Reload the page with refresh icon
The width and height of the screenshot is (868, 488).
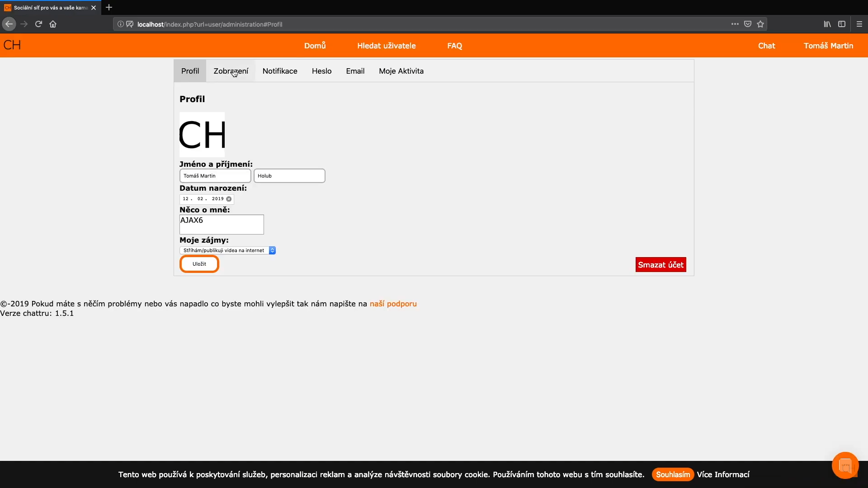point(38,24)
